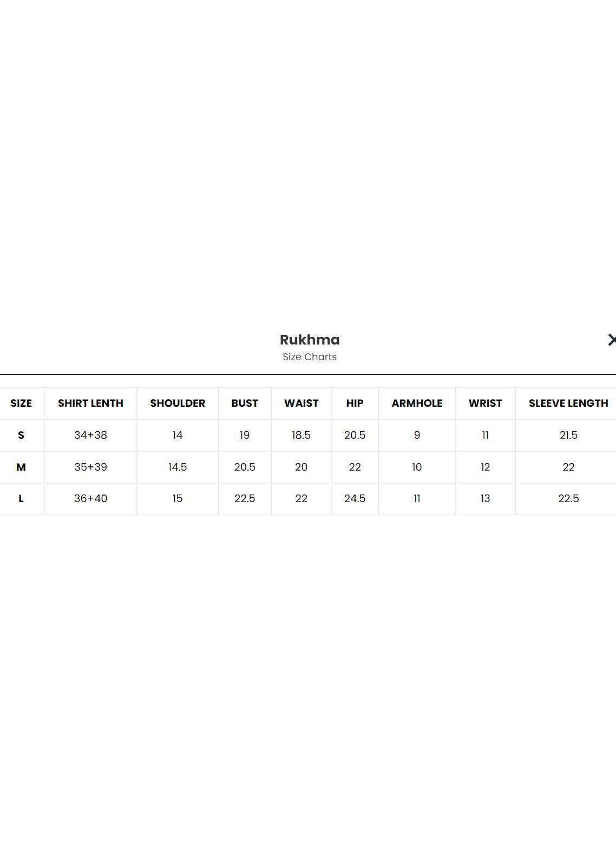Select the SHOULDER column header
616x858 pixels.
click(178, 403)
